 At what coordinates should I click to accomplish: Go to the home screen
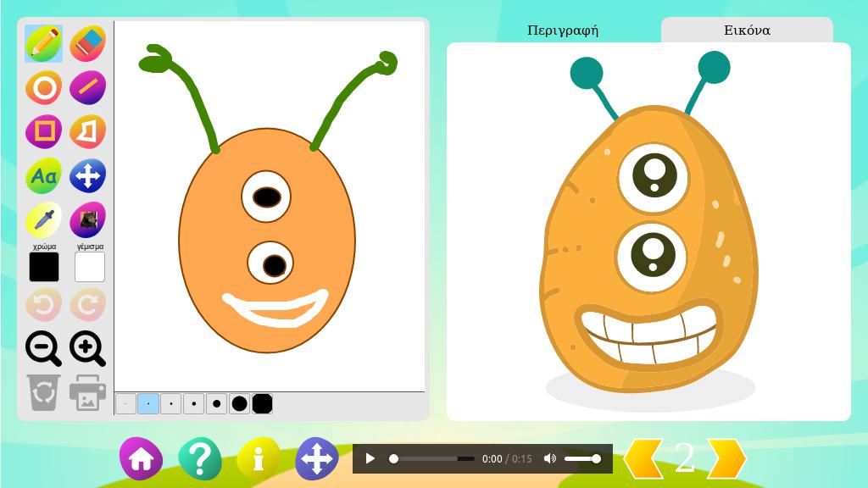[142, 458]
